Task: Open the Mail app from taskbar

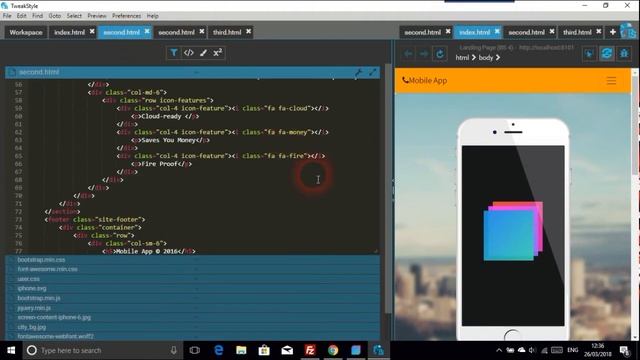Action: point(287,350)
